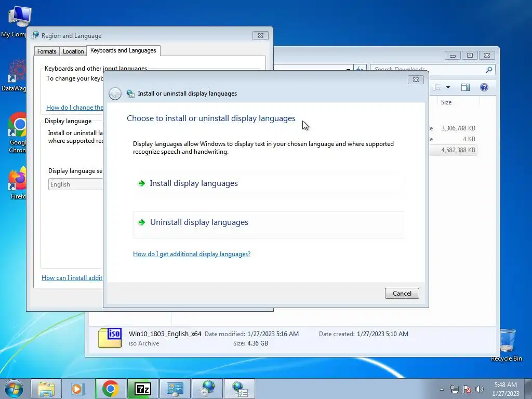Switch to the Location tab

(73, 51)
